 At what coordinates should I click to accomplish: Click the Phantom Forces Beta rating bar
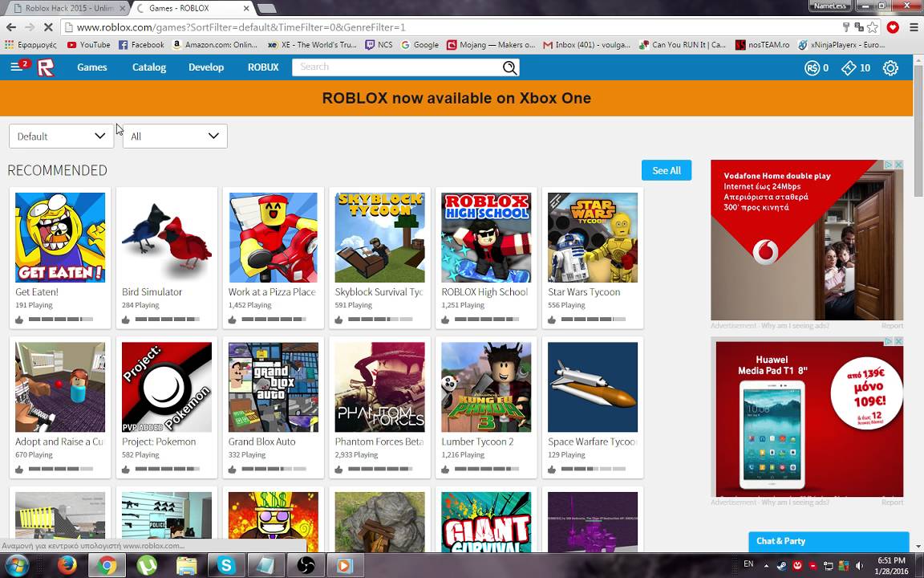(x=380, y=470)
